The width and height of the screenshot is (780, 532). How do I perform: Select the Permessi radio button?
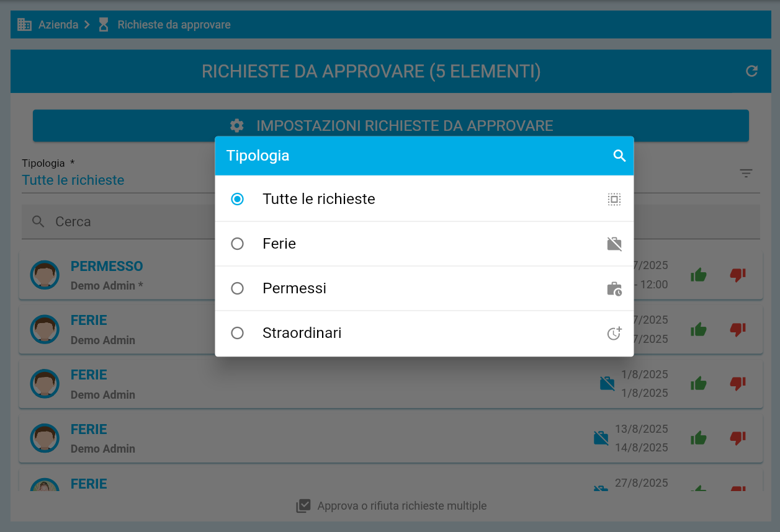237,288
